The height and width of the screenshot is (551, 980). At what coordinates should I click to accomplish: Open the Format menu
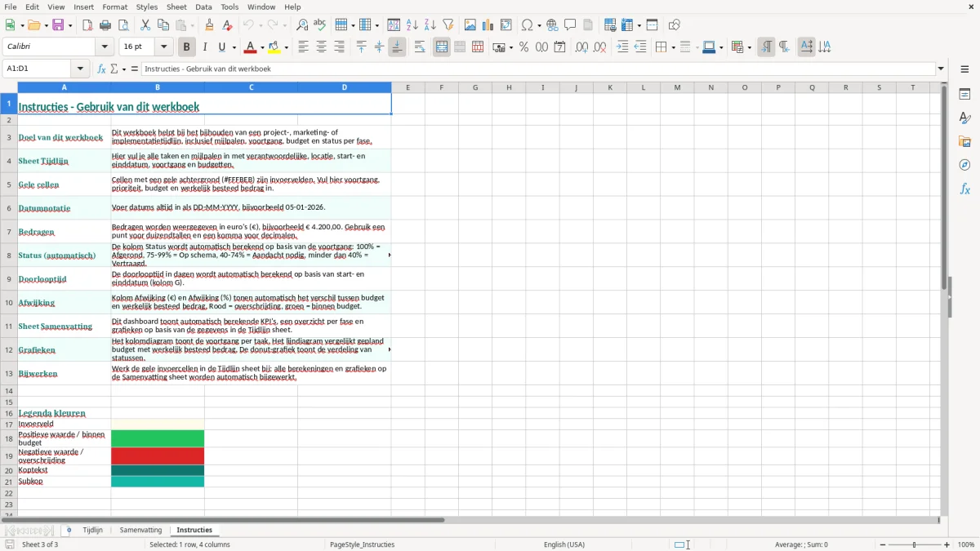coord(114,7)
